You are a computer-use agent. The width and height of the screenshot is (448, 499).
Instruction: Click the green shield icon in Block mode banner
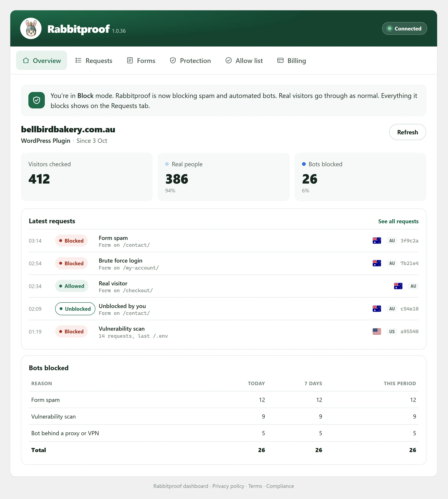[x=37, y=100]
